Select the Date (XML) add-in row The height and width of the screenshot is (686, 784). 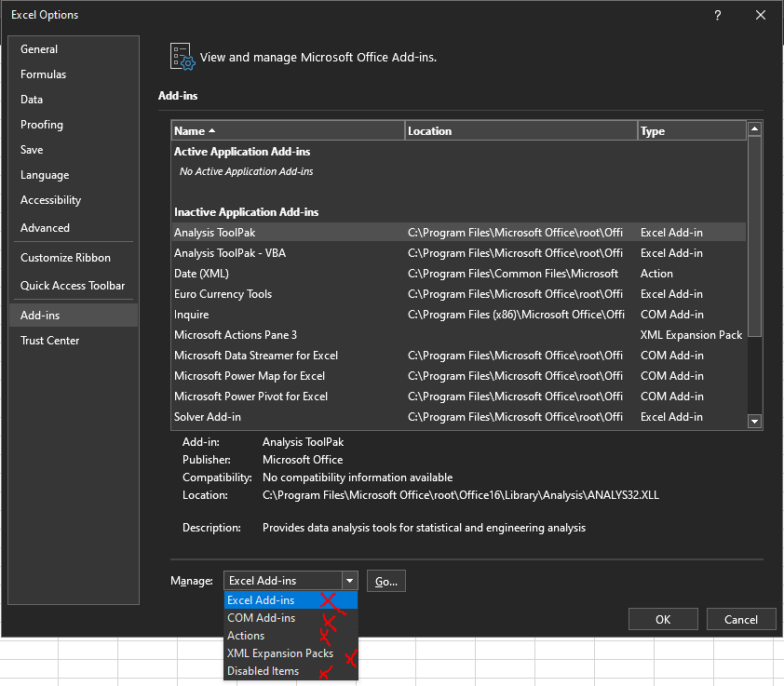pos(458,274)
